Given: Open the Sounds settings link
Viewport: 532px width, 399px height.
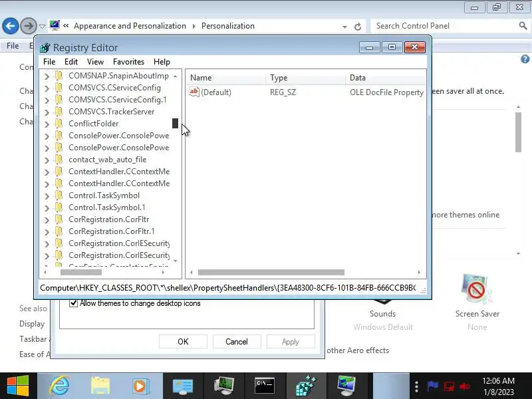Looking at the screenshot, I should 383,314.
